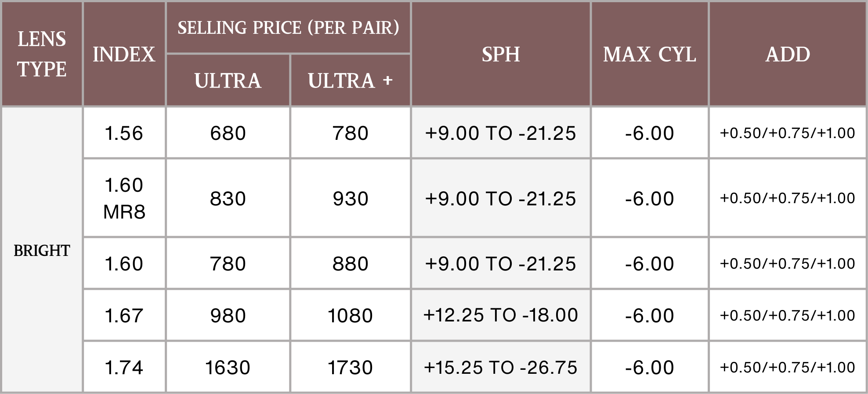Click the INDEX column header
The image size is (868, 394).
124,54
